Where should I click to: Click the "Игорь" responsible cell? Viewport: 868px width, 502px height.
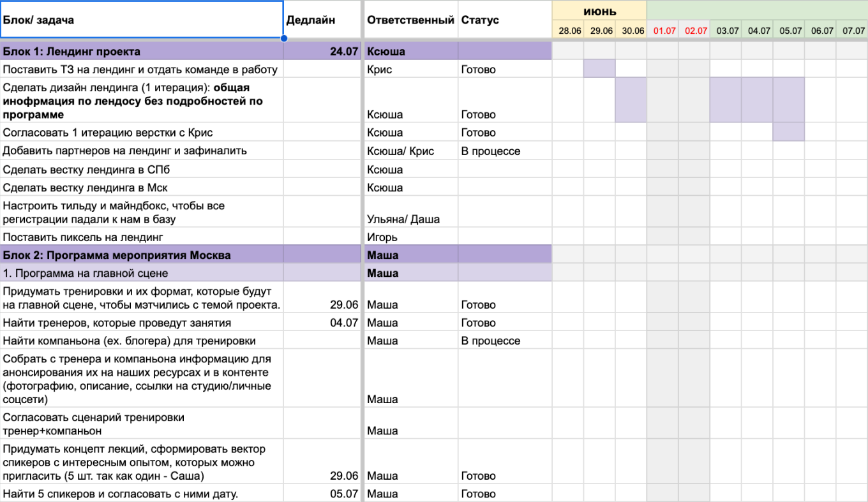tap(410, 237)
